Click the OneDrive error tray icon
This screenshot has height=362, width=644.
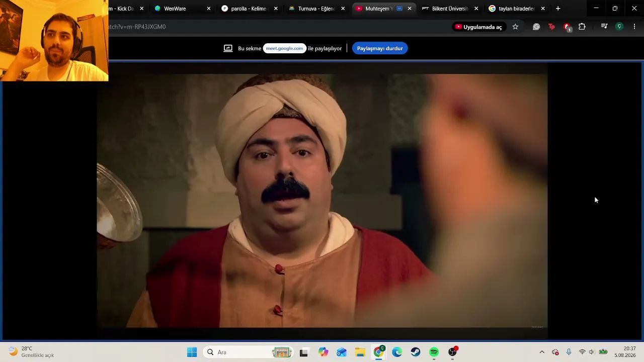tap(555, 352)
